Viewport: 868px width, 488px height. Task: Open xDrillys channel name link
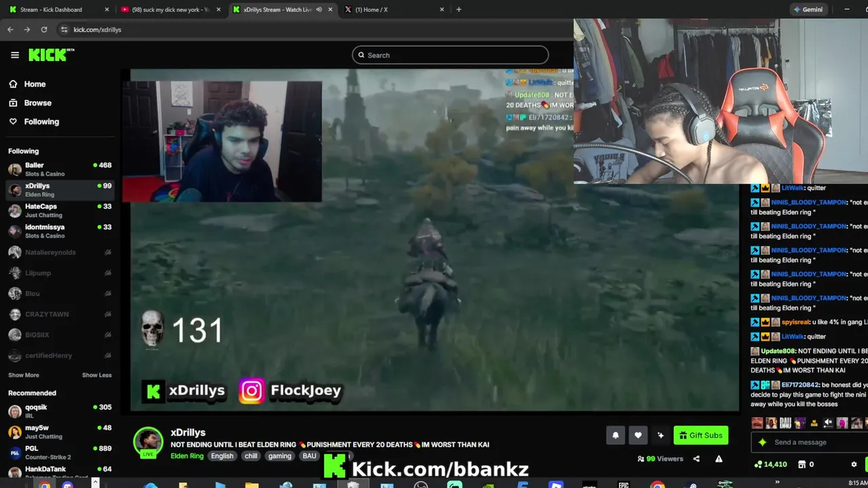188,432
